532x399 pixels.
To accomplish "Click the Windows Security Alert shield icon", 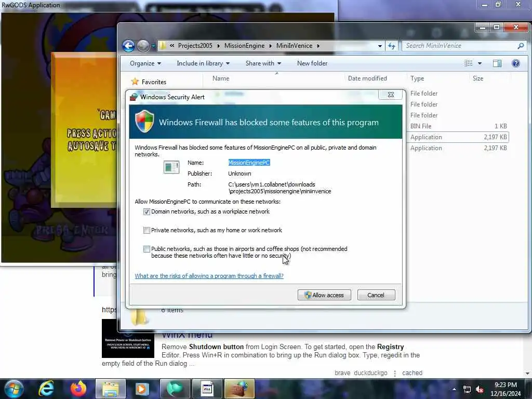I will (x=144, y=121).
